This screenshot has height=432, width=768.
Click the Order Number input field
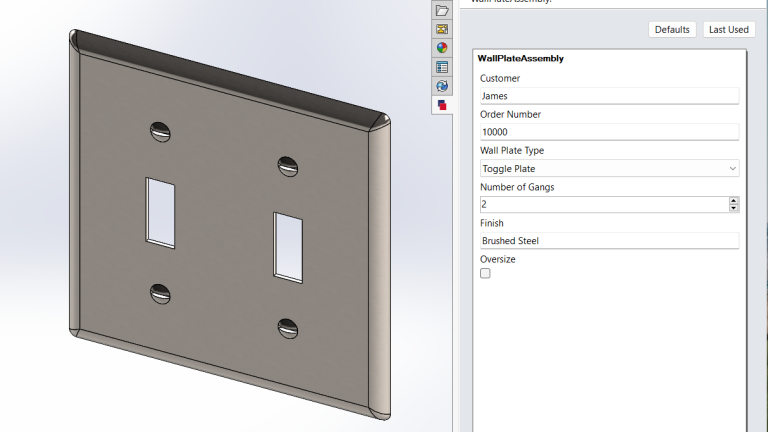608,132
